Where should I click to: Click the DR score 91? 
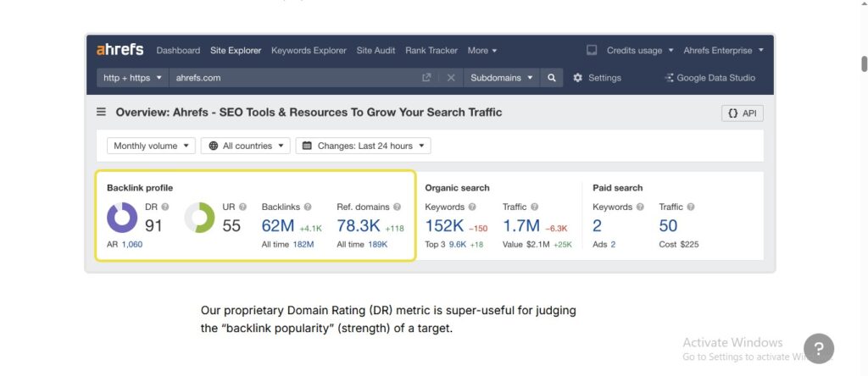coord(154,225)
